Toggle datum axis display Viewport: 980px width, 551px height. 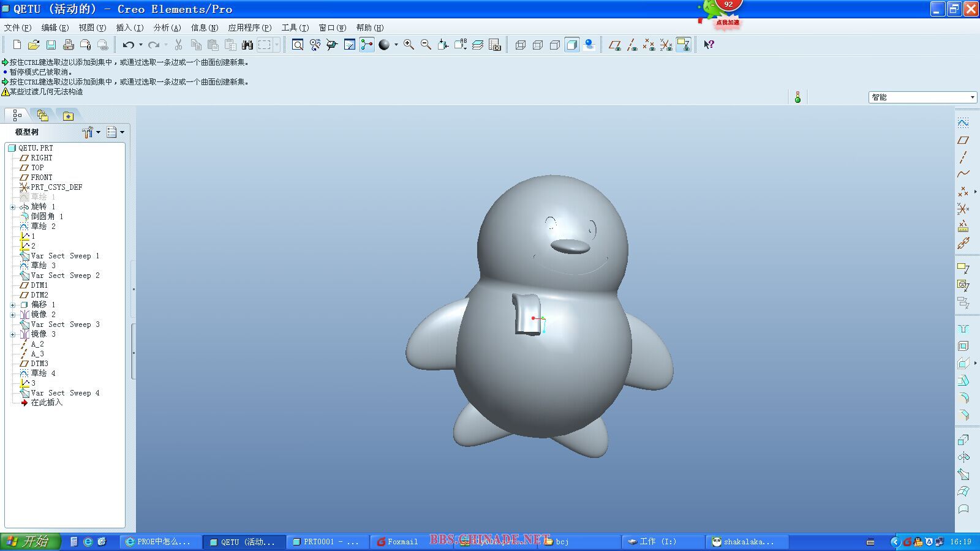tap(632, 45)
